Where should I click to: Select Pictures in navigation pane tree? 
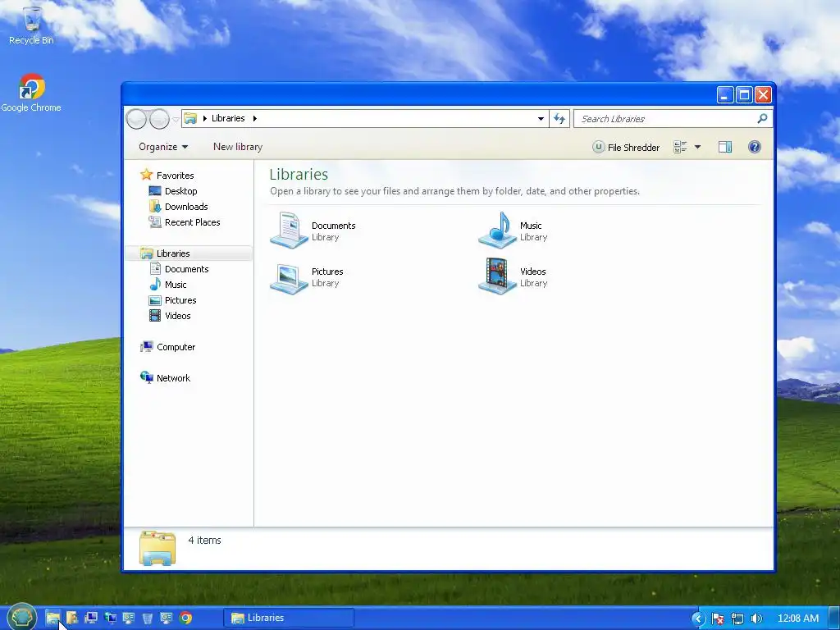(180, 300)
